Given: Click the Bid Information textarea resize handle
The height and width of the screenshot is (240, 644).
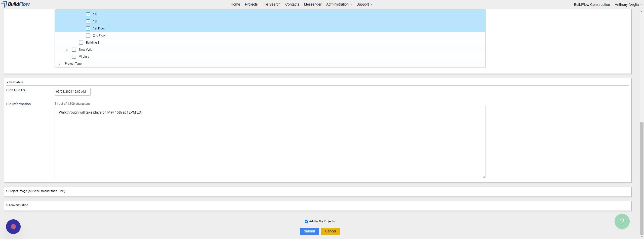Looking at the screenshot, I should (484, 177).
